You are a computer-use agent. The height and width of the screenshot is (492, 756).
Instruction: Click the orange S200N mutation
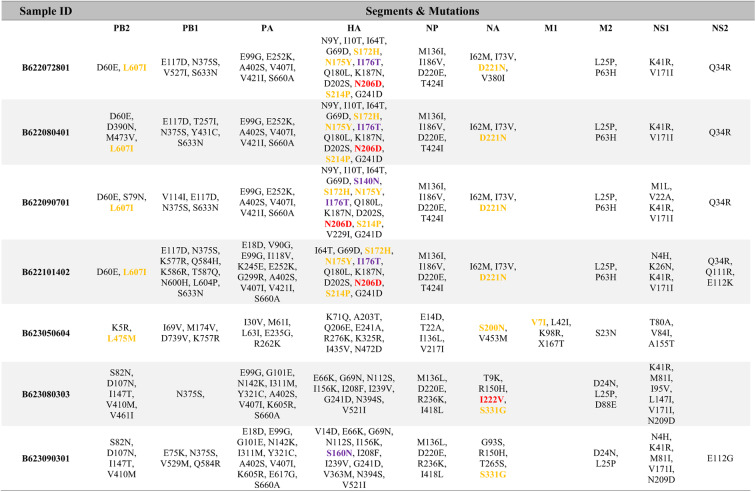492,328
